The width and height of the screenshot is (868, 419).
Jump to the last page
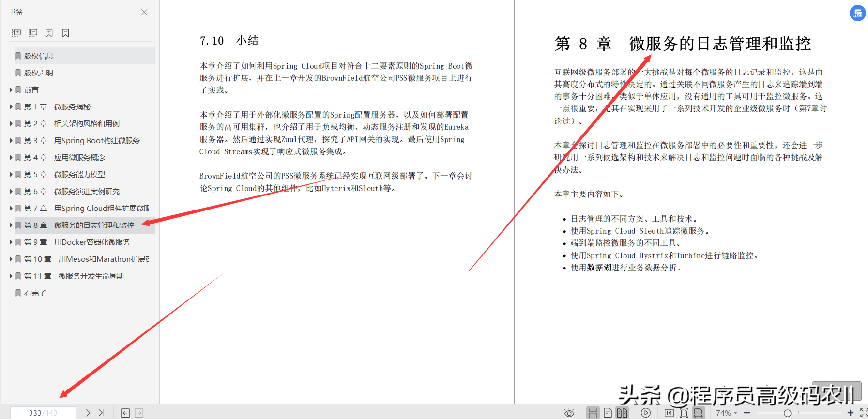101,413
